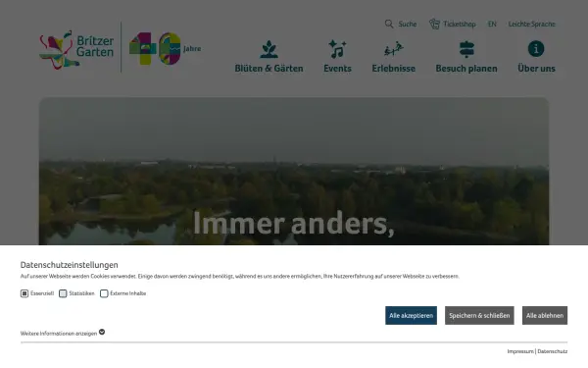Open the Datenschutz link
Image resolution: width=588 pixels, height=368 pixels.
[x=553, y=351]
